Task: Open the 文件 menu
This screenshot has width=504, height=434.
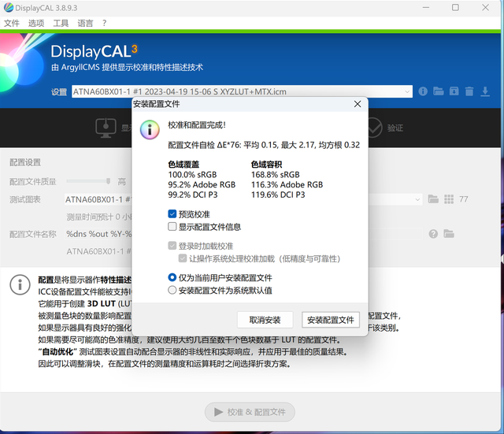Action: [x=12, y=23]
